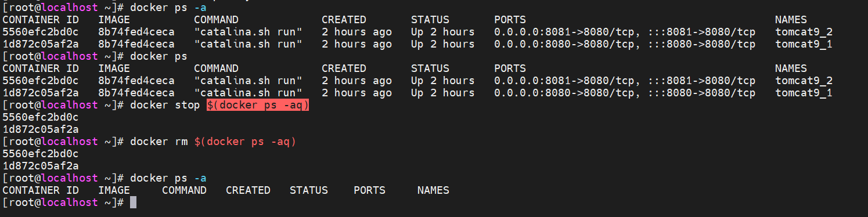Click container ID 5560efc2bd0c in first table
This screenshot has height=217, width=868.
coord(41,32)
